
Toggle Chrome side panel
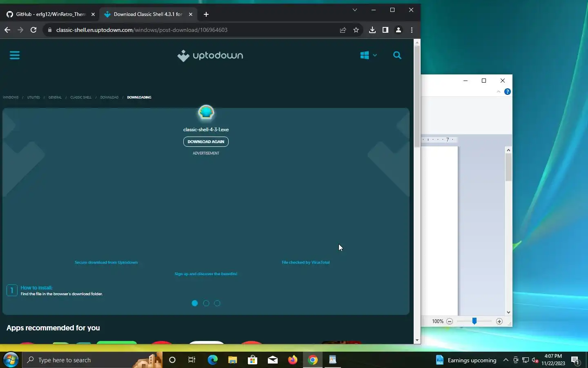385,30
